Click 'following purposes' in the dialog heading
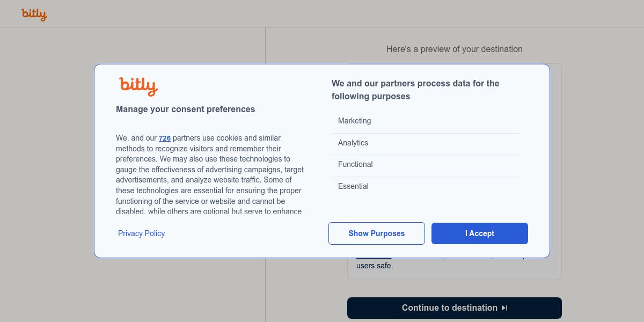 coord(370,97)
